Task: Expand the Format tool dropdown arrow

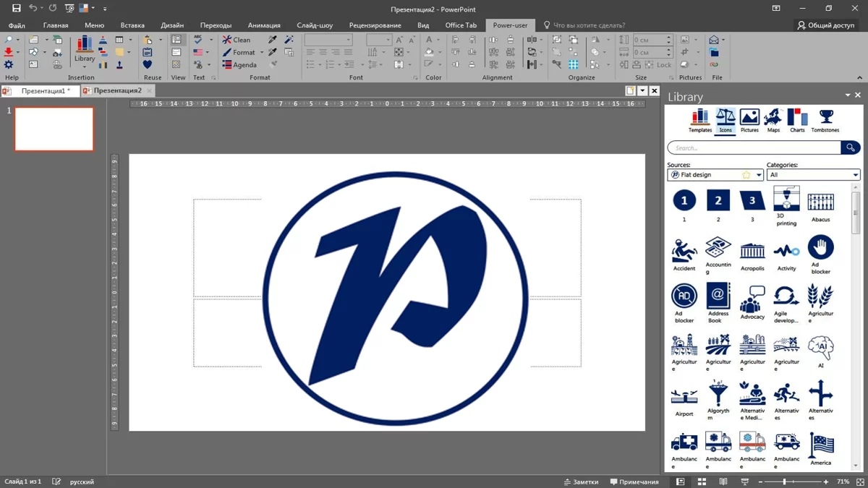Action: [262, 53]
